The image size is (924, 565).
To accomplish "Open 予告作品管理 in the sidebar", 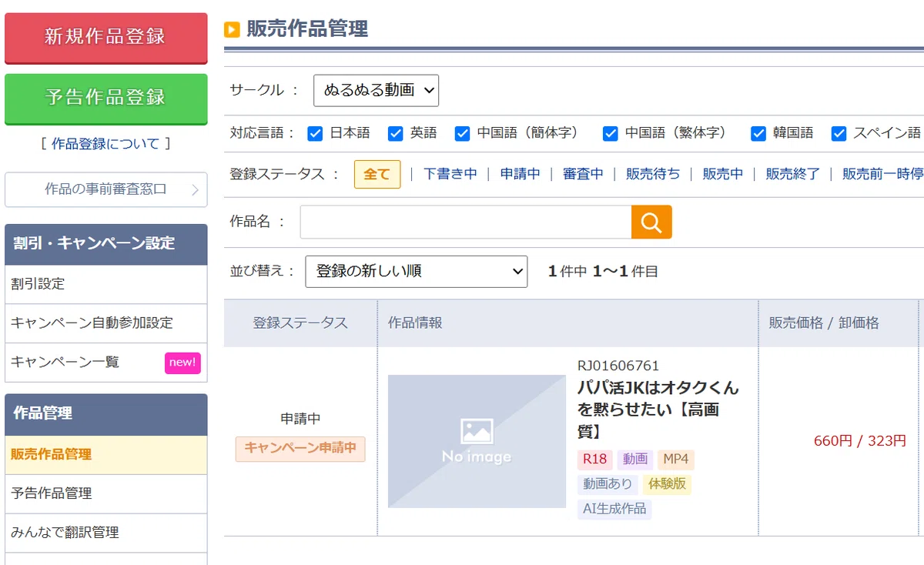I will [106, 494].
